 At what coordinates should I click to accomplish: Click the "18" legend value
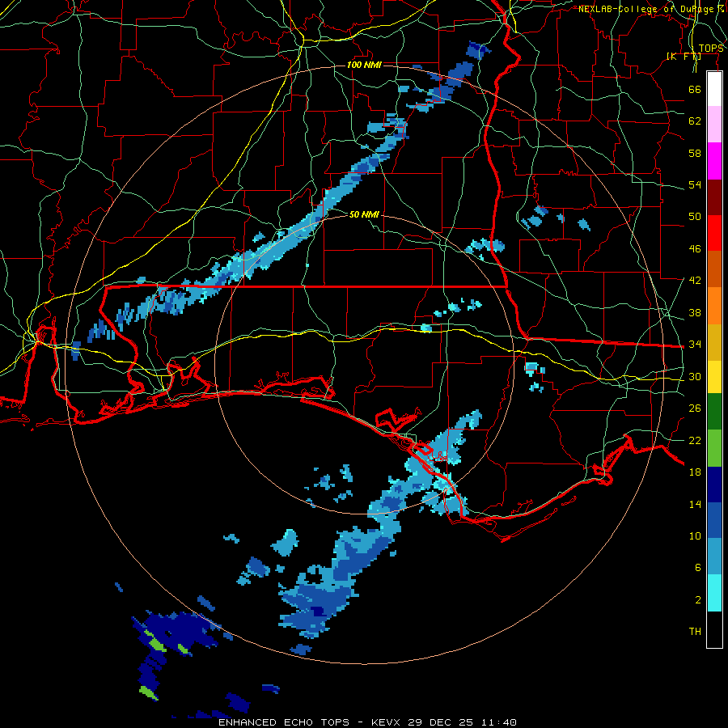[x=695, y=472]
